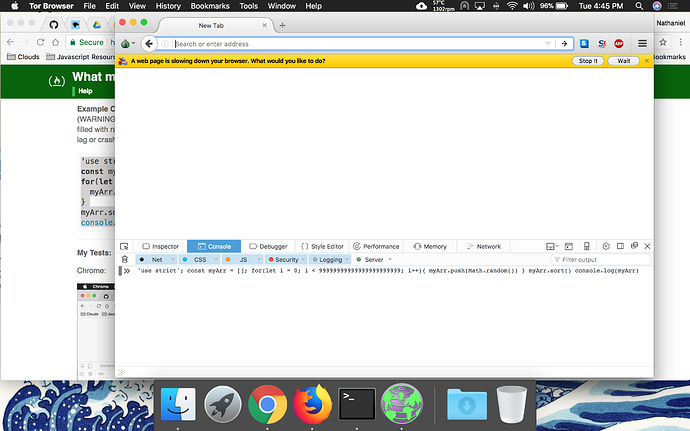Screen dimensions: 690x431
Task: Click Spotlight search icon in menu bar
Action: point(639,6)
